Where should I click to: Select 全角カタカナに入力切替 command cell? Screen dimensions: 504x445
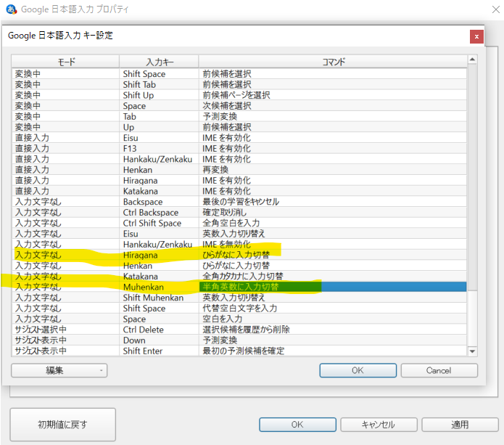click(x=333, y=276)
